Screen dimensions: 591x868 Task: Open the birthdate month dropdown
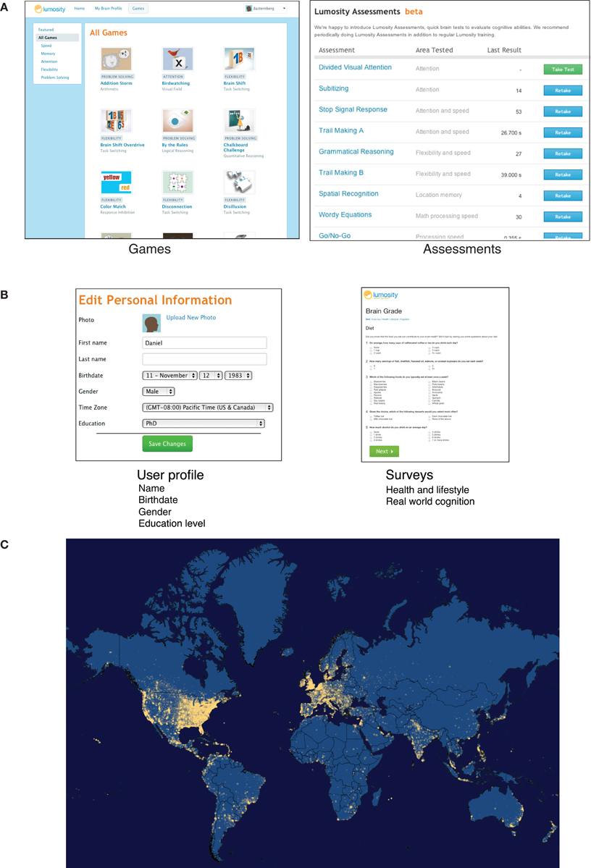[170, 375]
